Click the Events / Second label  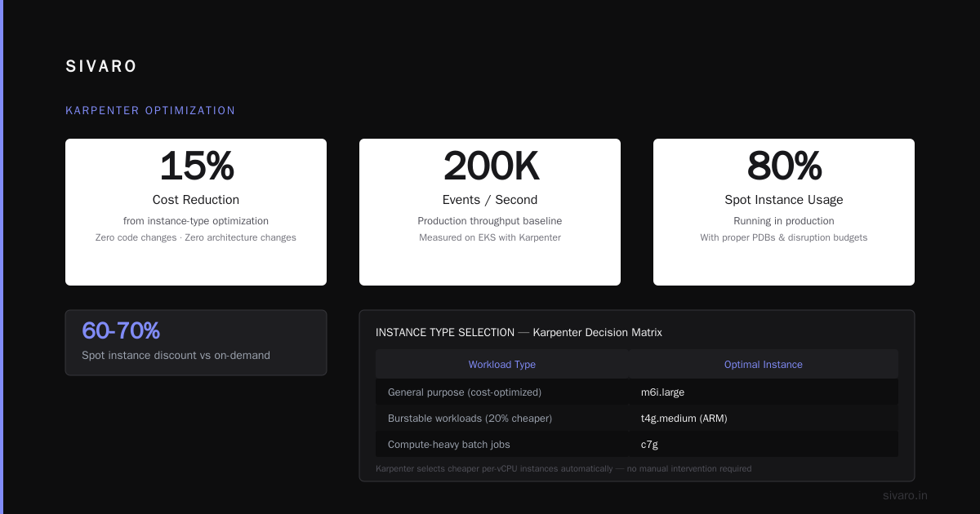pos(490,200)
